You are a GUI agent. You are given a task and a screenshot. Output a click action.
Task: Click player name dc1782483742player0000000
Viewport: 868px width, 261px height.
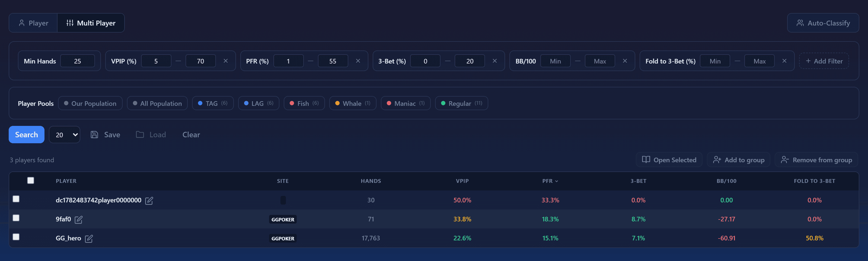tap(98, 200)
